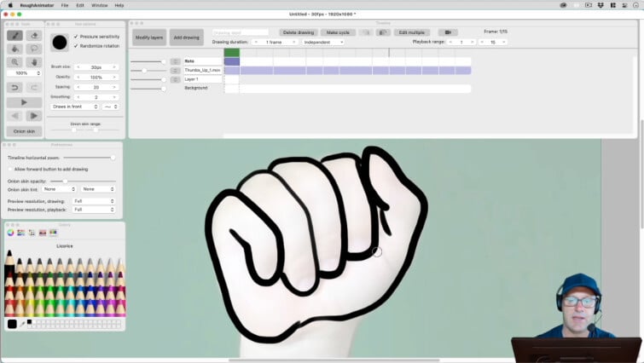Enable Allow forward button to add drawing
Screen dimensions: 644x363
(x=10, y=169)
